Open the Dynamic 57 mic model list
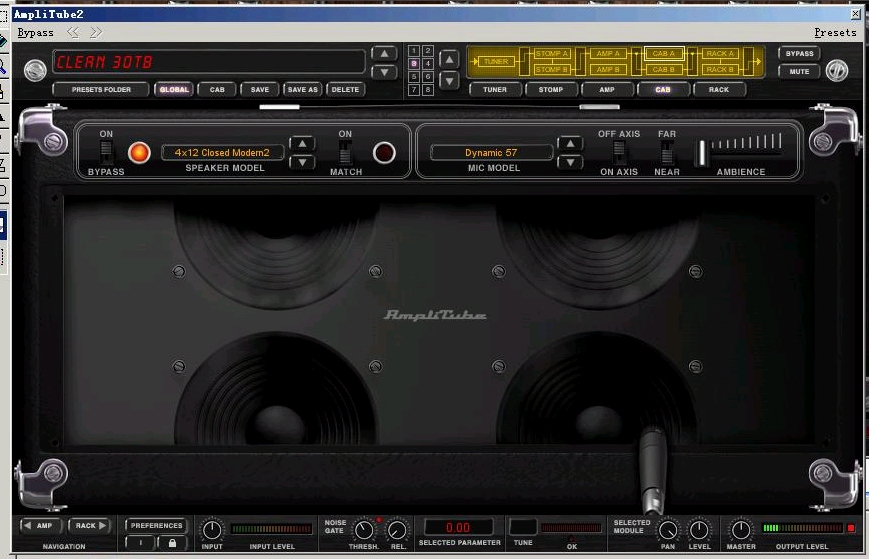Image resolution: width=869 pixels, height=559 pixels. click(x=491, y=152)
